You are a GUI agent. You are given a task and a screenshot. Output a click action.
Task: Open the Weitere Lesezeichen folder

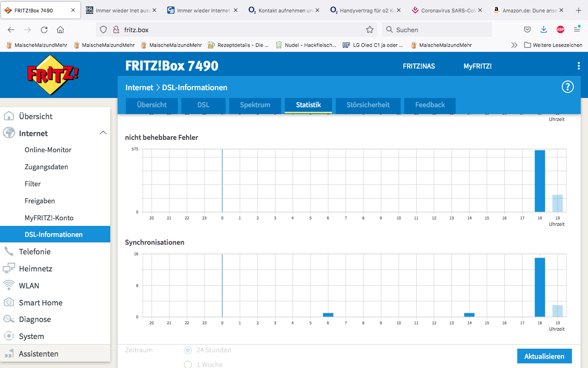(553, 45)
